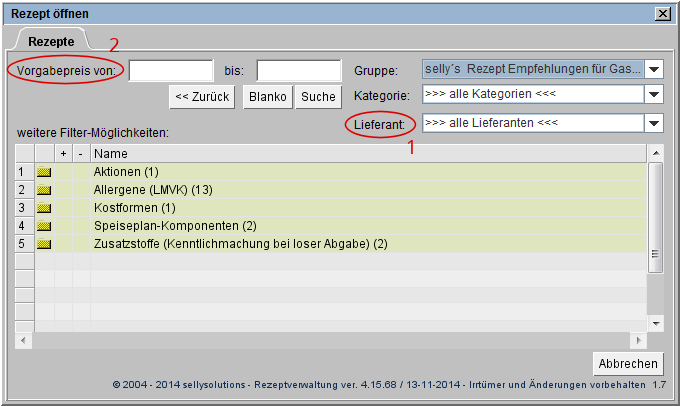The height and width of the screenshot is (406, 680).
Task: Click the 'Gruppe:' label
Action: click(x=376, y=71)
